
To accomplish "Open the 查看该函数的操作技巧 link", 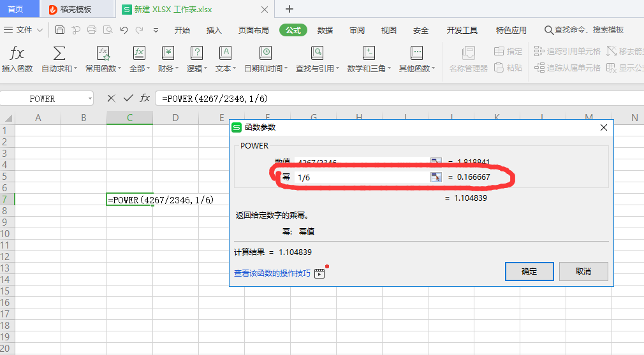I will 272,273.
